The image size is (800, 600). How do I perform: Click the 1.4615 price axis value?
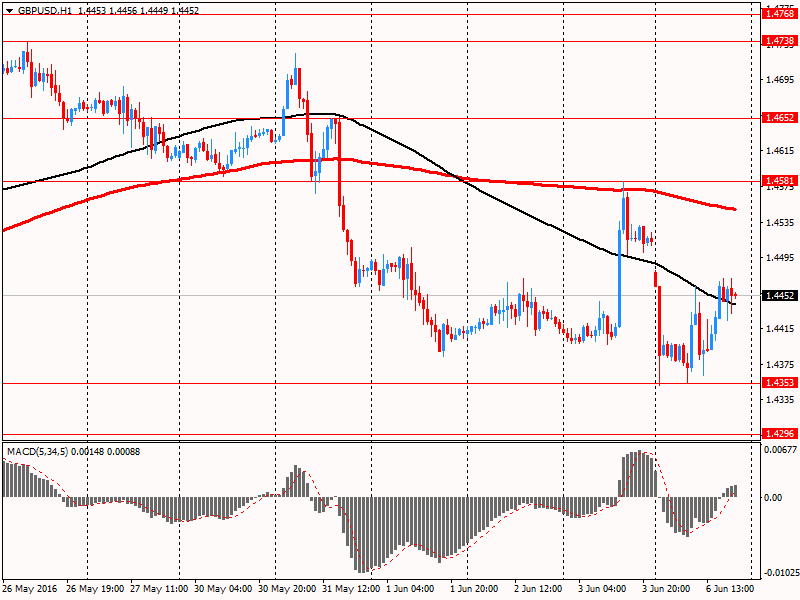(781, 151)
